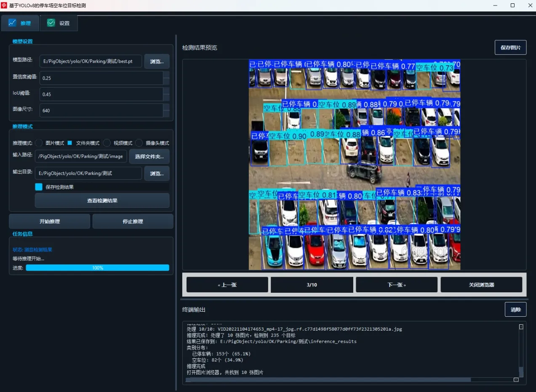Go to the next image with 下一张
The height and width of the screenshot is (392, 536).
[x=396, y=285]
